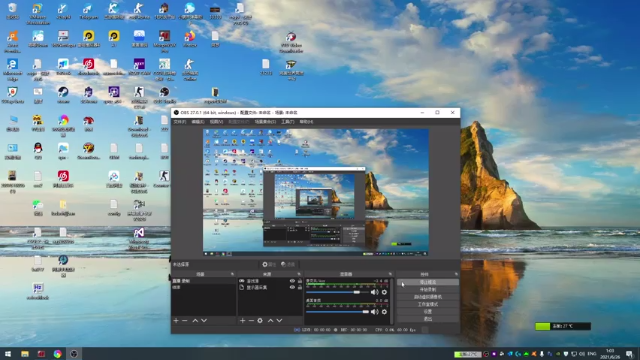Viewport: 640px width, 360px height.
Task: Open the 文件(F) menu in OBS
Action: pos(180,122)
